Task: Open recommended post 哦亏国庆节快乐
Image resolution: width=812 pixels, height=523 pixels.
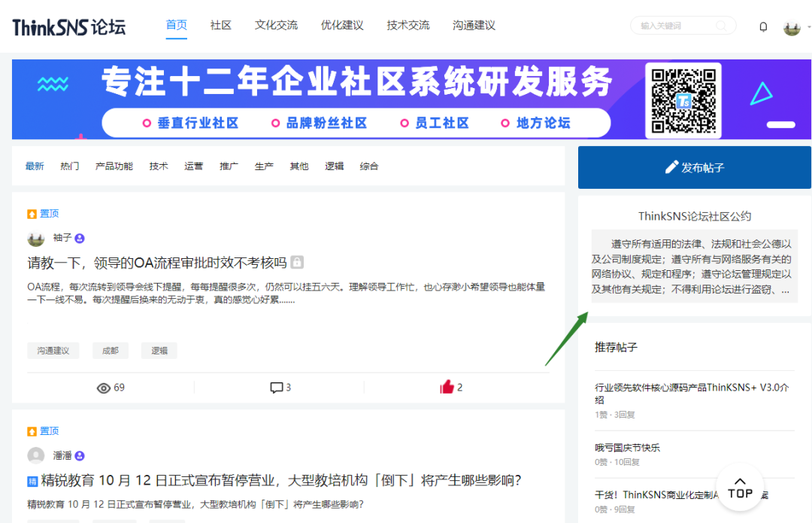Action: tap(627, 448)
